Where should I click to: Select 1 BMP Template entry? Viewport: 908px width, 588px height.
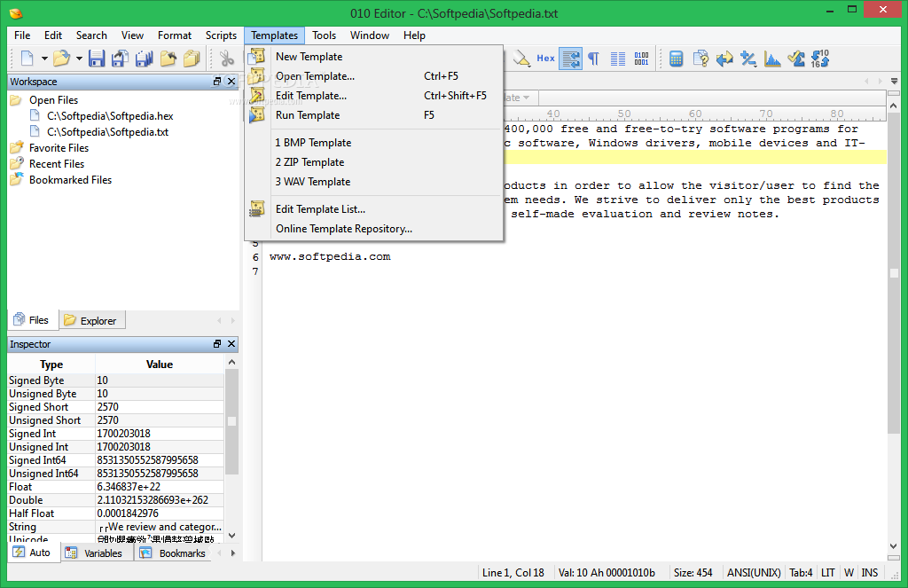(x=373, y=143)
